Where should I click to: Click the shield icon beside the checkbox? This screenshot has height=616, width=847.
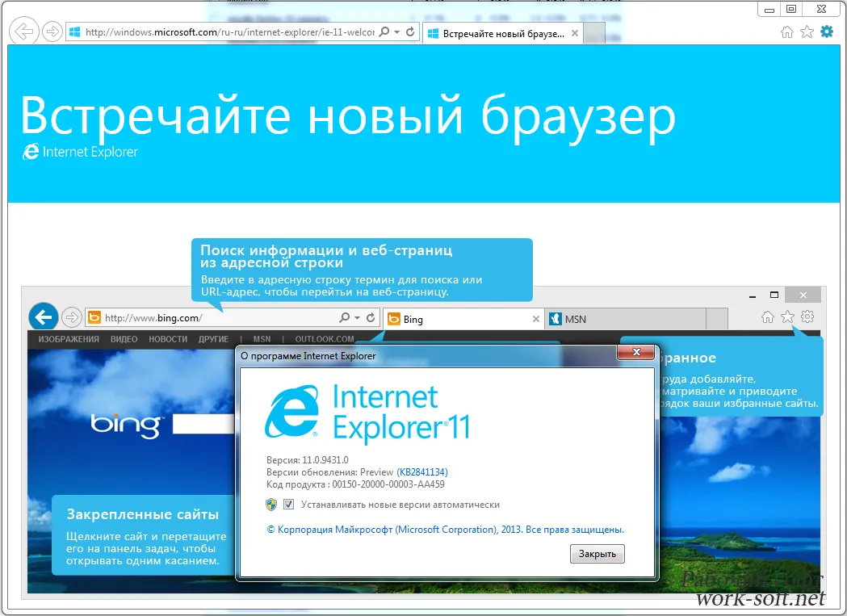coord(271,505)
